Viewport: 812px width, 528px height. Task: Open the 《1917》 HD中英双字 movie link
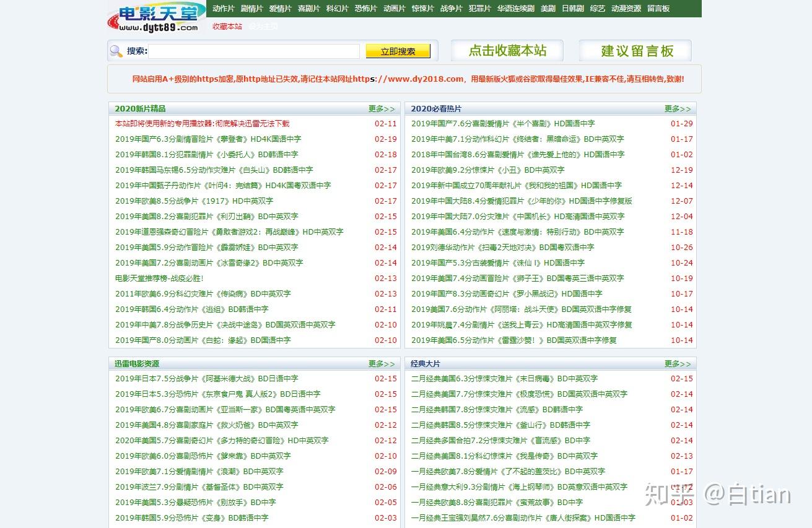[x=194, y=201]
